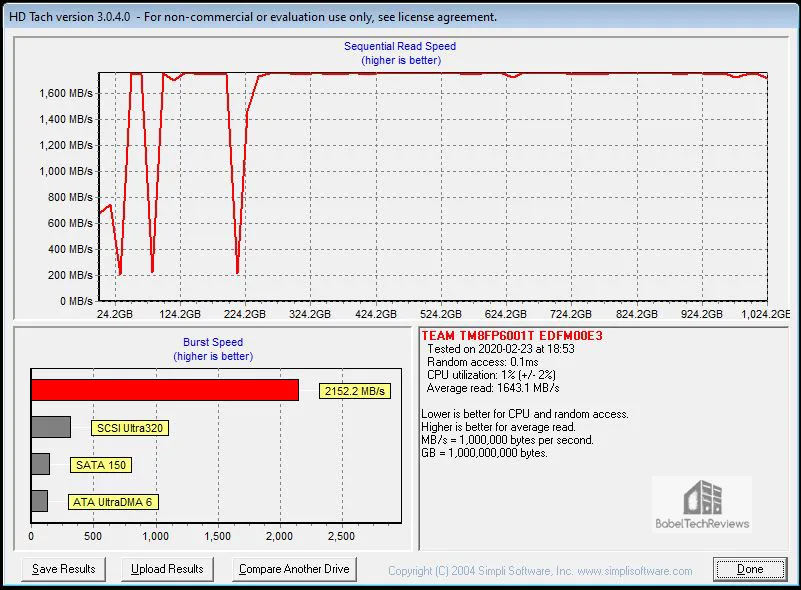Viewport: 801px width, 590px height.
Task: Select the ATA UltraDMA 6 label
Action: (113, 502)
